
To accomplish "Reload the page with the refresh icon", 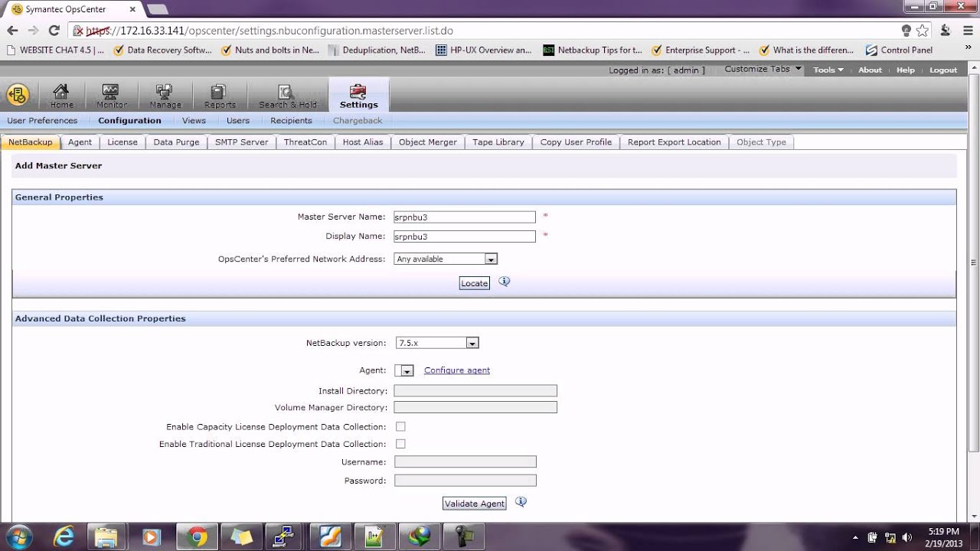I will [54, 31].
